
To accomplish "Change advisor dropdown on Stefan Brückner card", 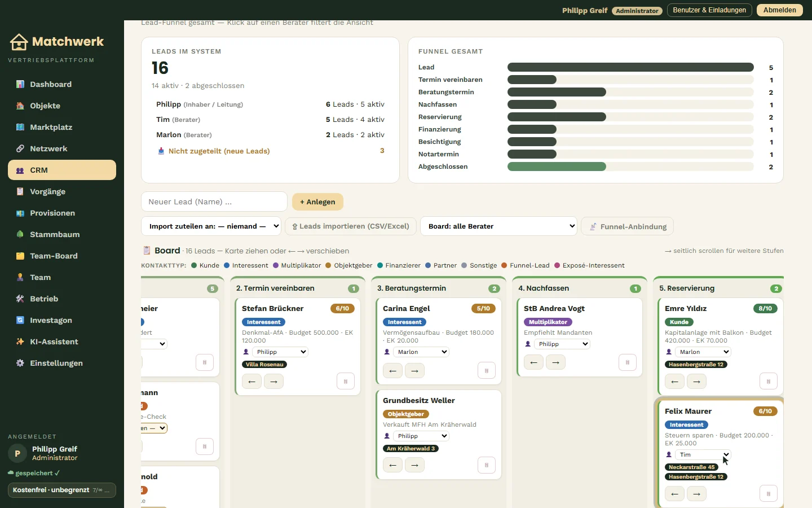I will 280,352.
